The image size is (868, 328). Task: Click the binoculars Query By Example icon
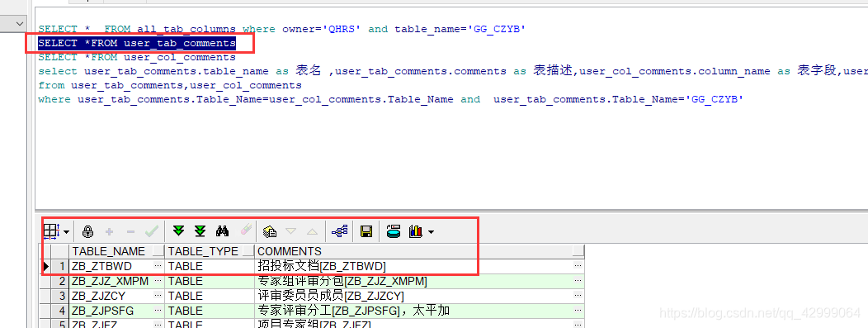(x=223, y=231)
